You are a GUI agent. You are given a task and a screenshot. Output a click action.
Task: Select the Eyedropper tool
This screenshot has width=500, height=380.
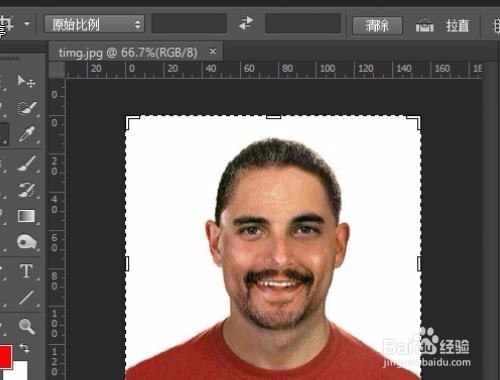click(27, 134)
